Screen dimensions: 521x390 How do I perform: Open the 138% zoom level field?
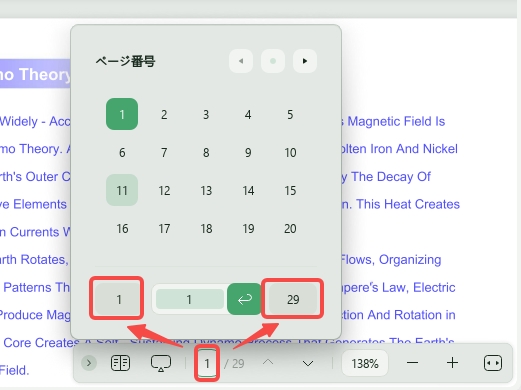point(365,363)
